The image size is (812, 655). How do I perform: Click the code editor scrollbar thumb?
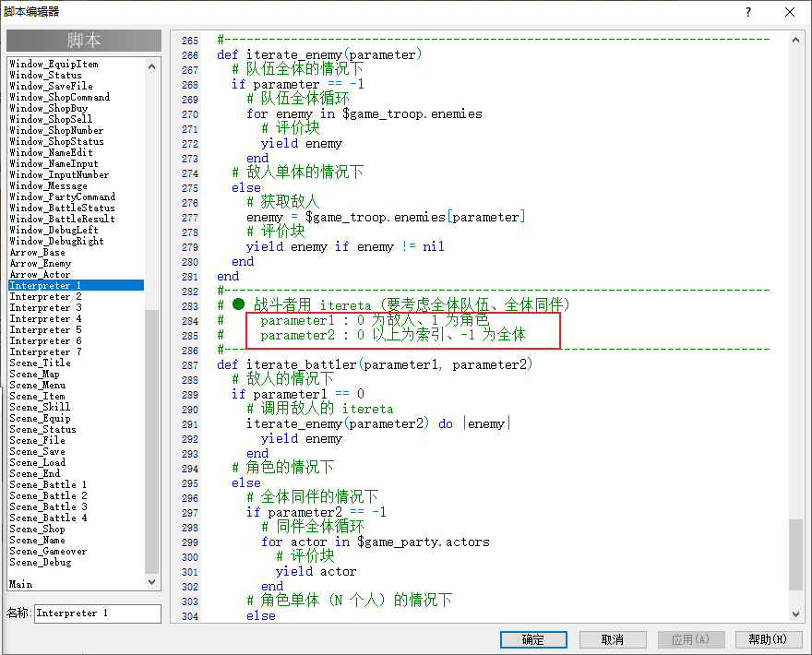pos(796,554)
